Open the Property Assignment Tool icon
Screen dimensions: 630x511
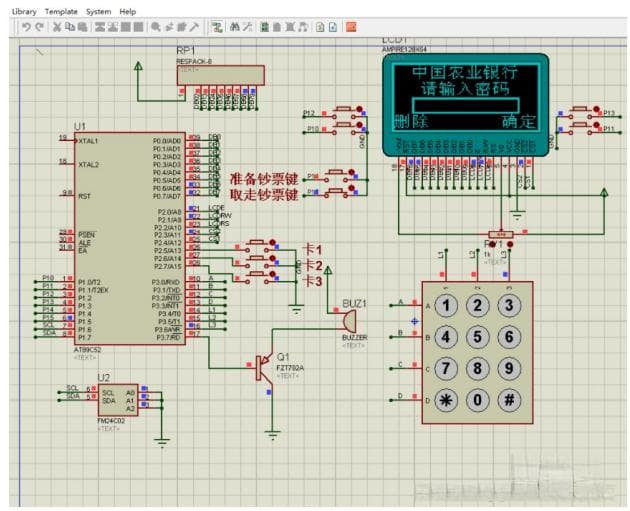[248, 27]
